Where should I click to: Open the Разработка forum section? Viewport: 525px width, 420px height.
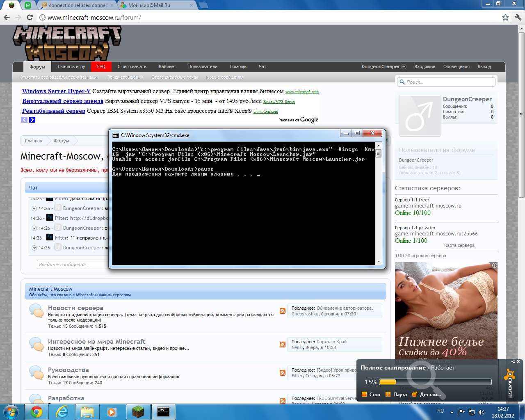point(66,398)
